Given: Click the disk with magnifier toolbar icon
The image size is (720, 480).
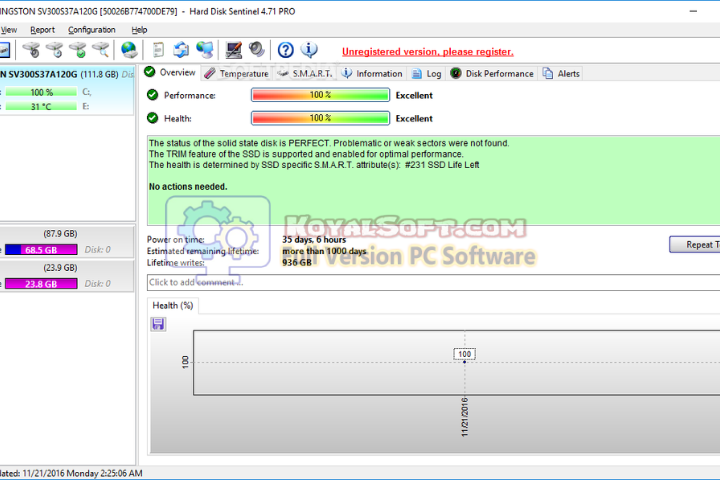Looking at the screenshot, I should pos(101,50).
